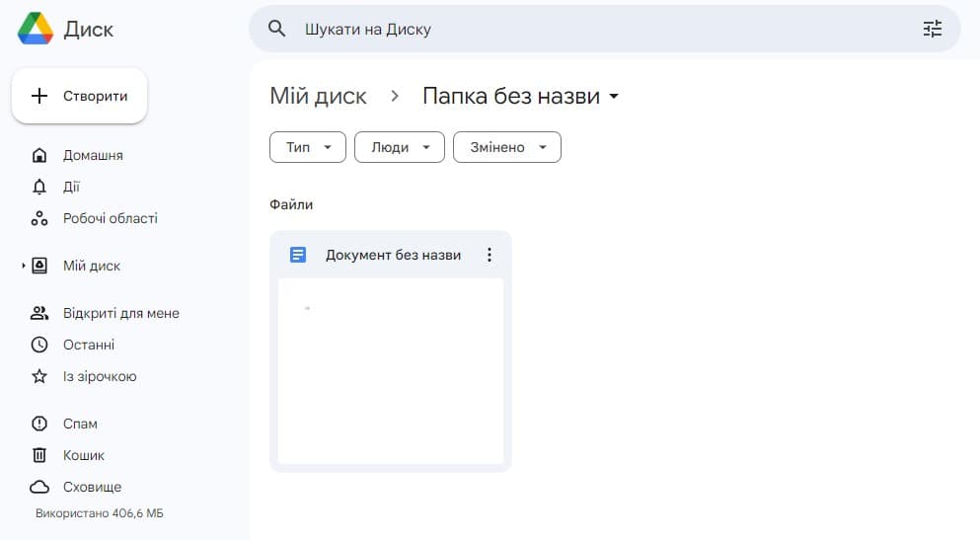This screenshot has height=540, width=980.
Task: Open Відкриті для мене section
Action: 120,313
